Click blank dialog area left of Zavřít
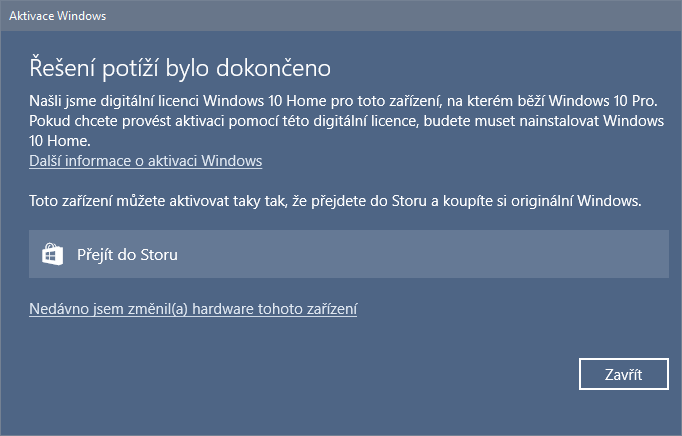 click(x=350, y=375)
